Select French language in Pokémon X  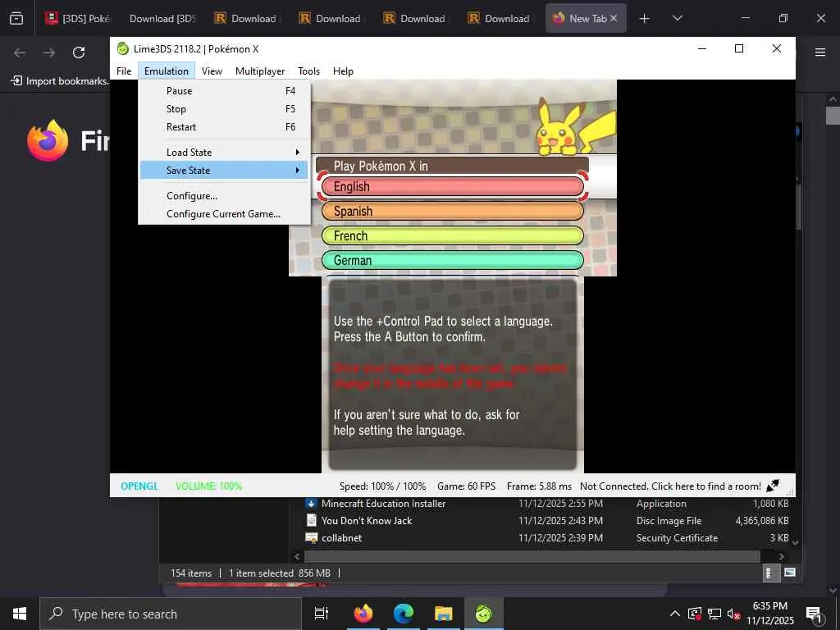tap(452, 235)
